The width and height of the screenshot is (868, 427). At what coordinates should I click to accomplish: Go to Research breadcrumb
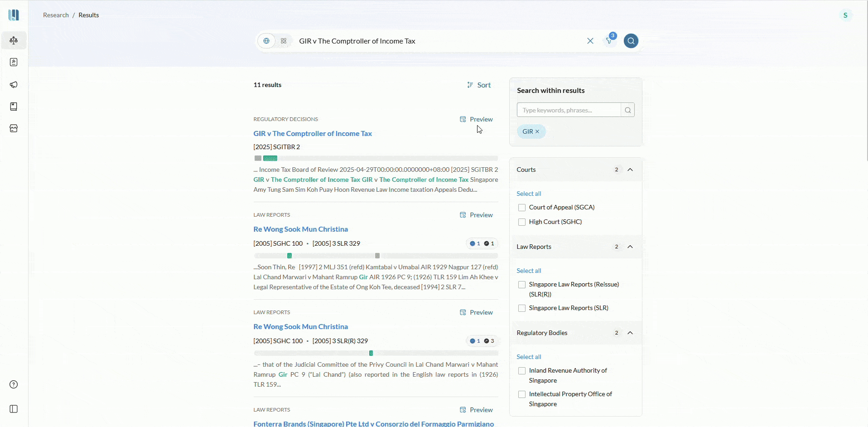[x=56, y=15]
